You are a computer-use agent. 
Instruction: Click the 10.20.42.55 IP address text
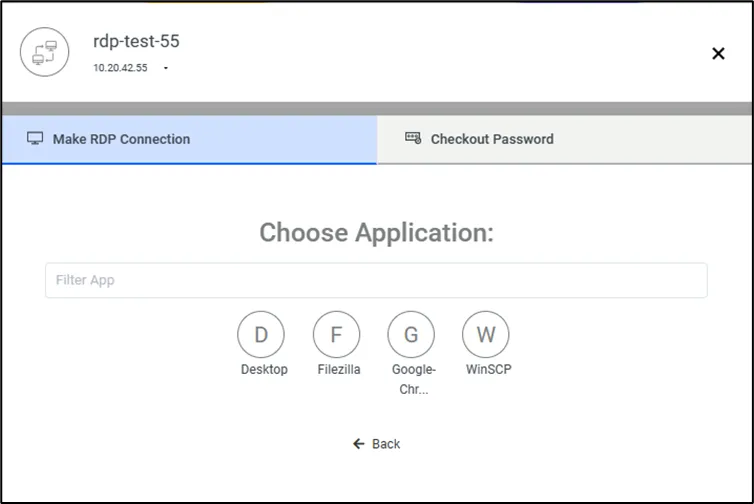click(x=120, y=68)
